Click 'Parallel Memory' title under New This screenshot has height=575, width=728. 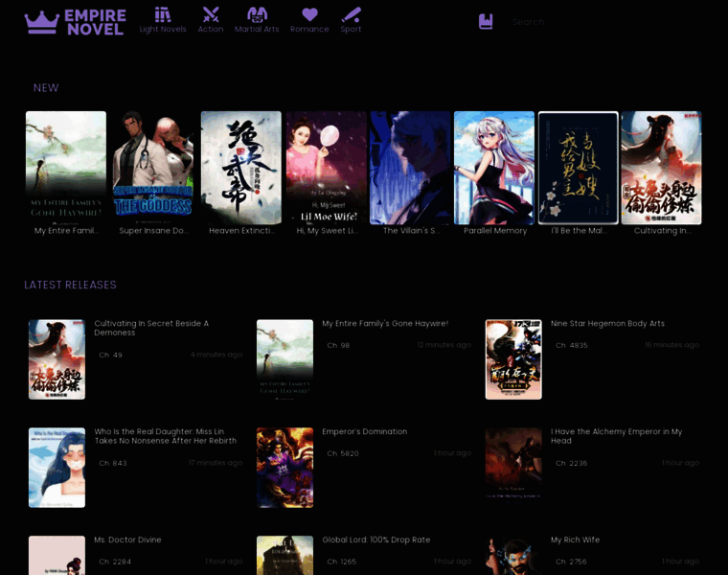click(495, 230)
